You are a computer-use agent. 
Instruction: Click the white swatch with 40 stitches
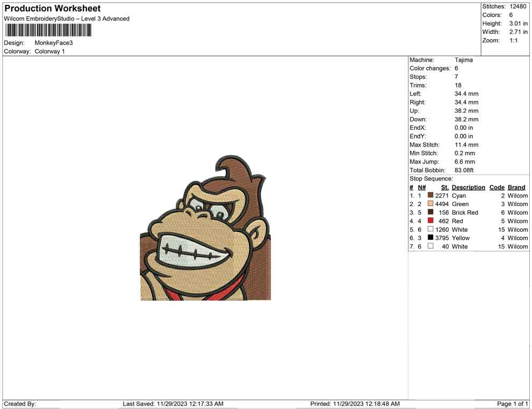(x=430, y=246)
